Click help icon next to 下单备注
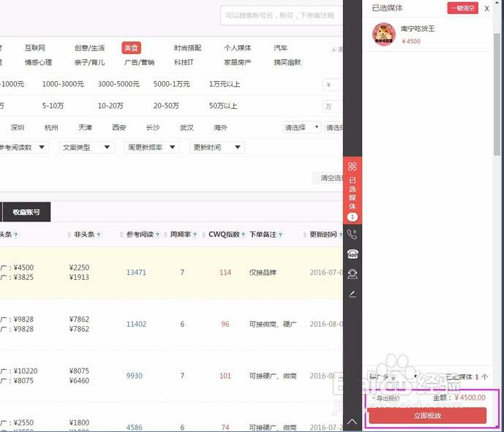 (x=280, y=235)
